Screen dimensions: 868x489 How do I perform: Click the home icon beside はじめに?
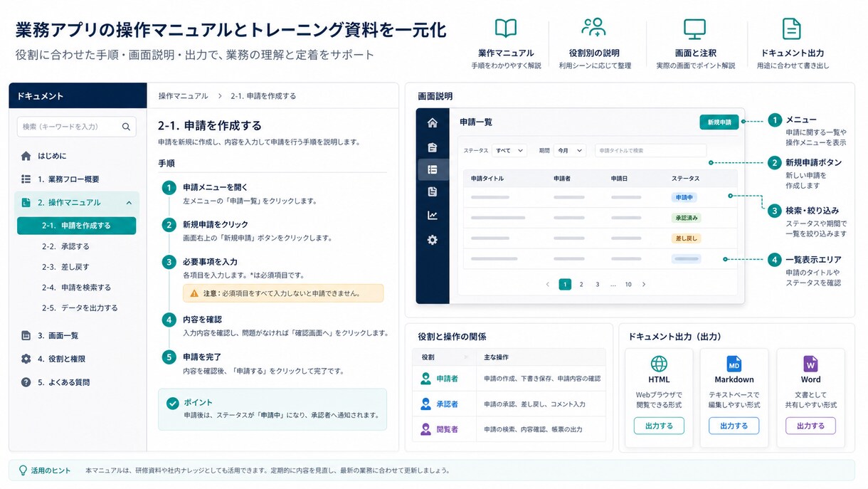(x=26, y=156)
